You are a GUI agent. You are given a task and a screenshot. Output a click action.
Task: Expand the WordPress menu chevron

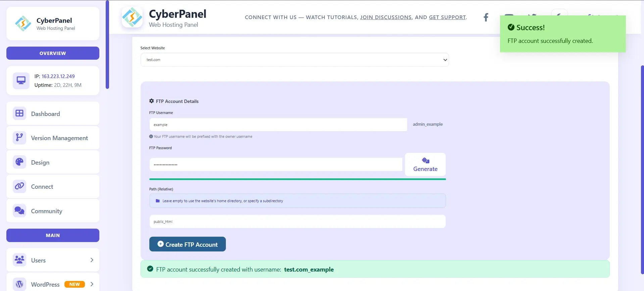pos(92,284)
